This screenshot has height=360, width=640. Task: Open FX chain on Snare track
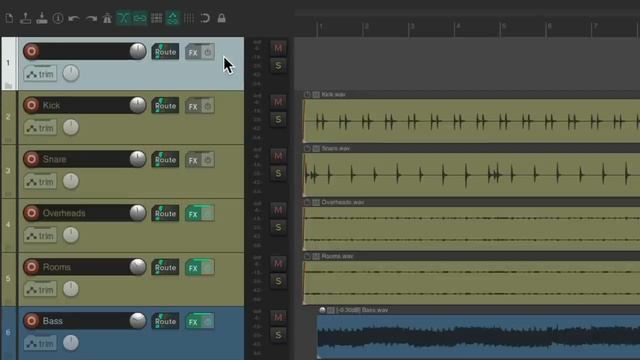tap(193, 160)
